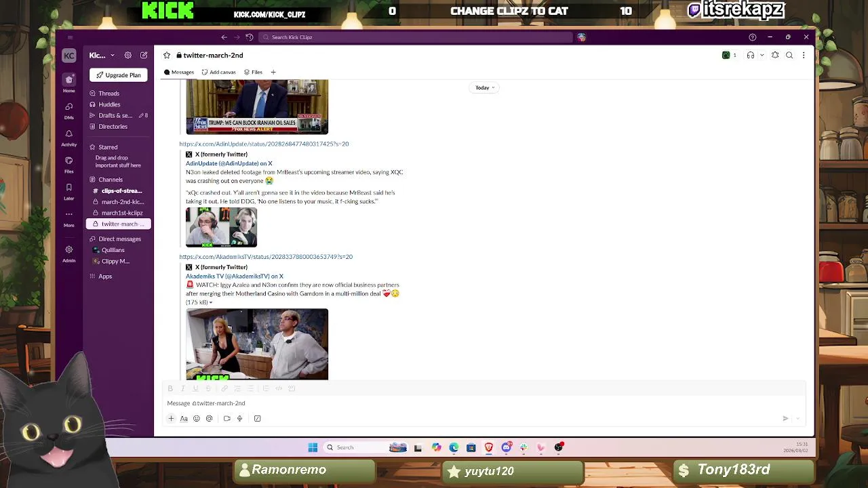The height and width of the screenshot is (488, 868).
Task: Open Akademiks TV (@AkademiksTV) on X link
Action: (x=235, y=277)
